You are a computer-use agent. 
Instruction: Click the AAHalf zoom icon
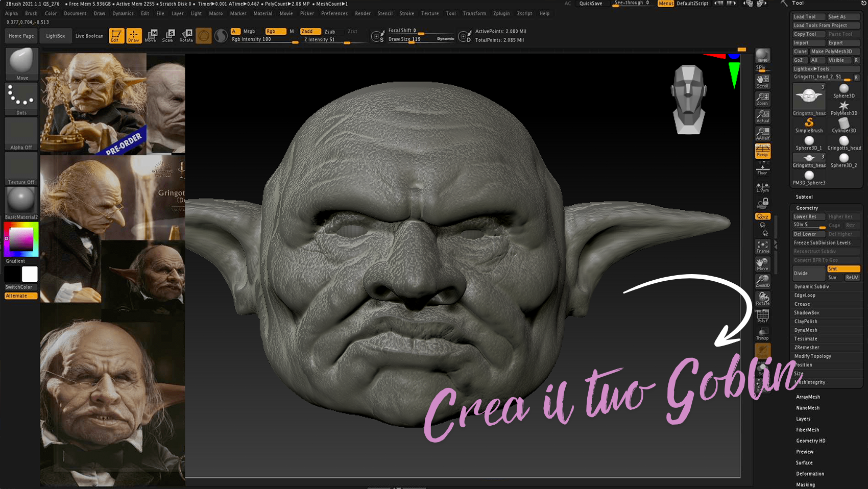(762, 133)
